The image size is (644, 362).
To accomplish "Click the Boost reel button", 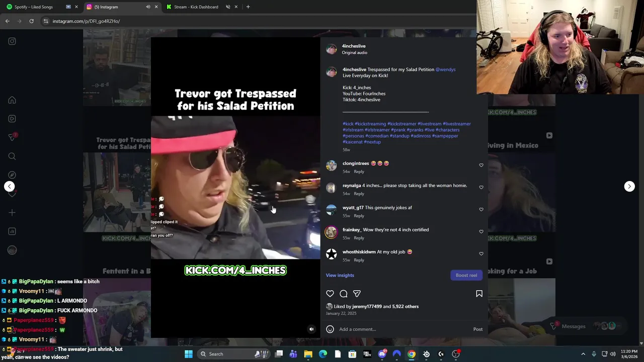I will pos(466,275).
